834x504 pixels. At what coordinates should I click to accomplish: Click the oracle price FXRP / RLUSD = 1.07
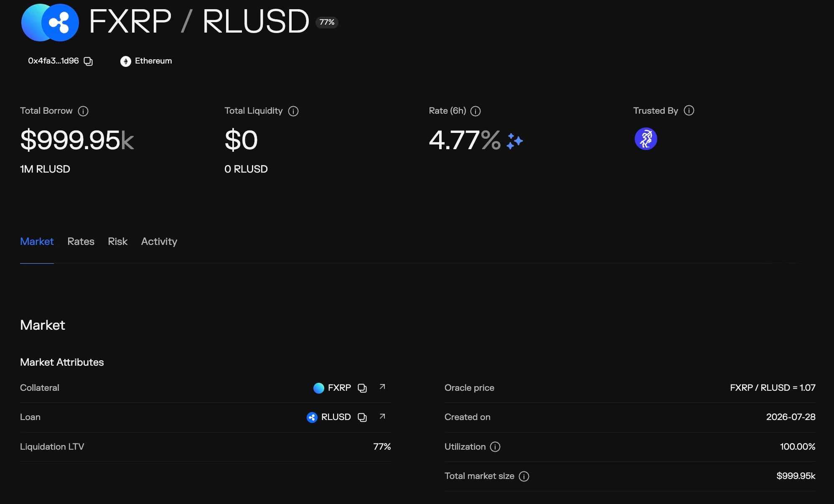tap(773, 388)
